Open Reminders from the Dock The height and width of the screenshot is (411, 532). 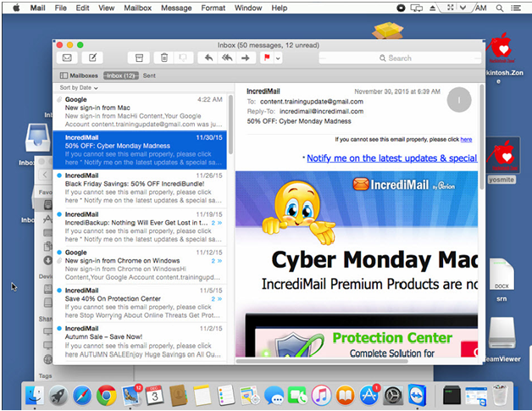click(x=225, y=396)
